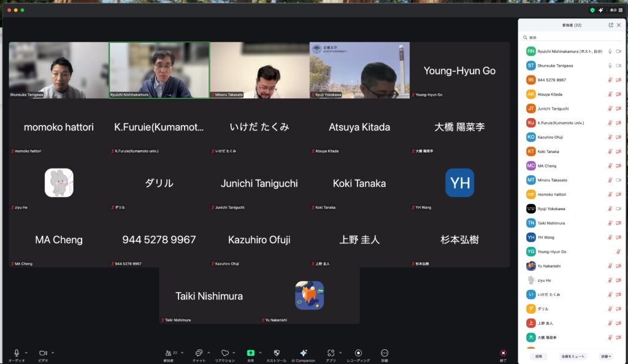Image resolution: width=628 pixels, height=364 pixels.
Task: Click the participant 検索 search field
Action: coord(570,37)
